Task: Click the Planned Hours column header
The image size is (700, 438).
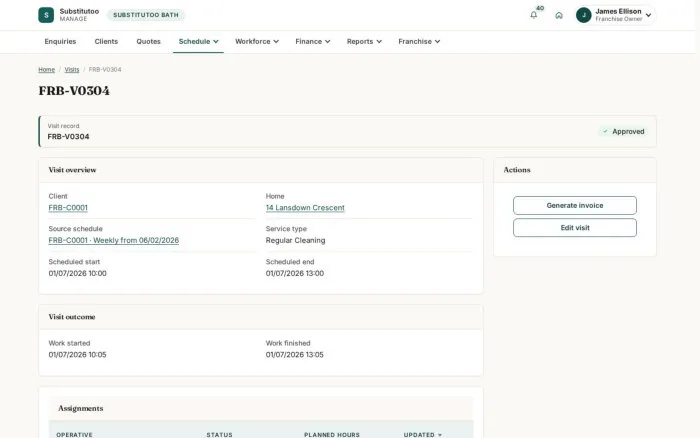Action: (x=332, y=434)
